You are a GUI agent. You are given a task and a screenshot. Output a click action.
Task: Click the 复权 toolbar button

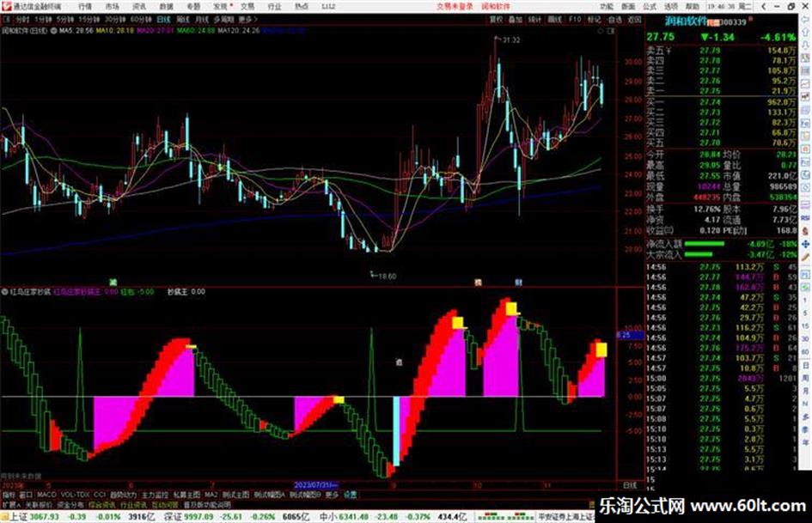(x=496, y=19)
